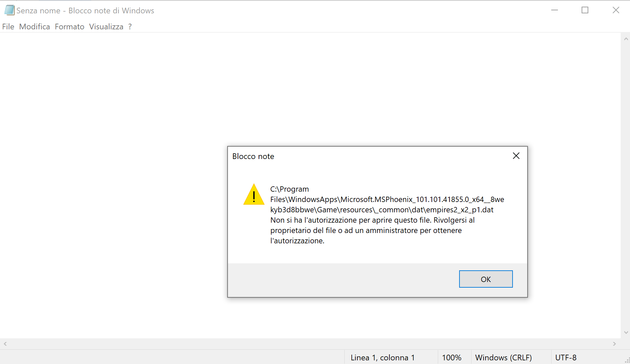Maximize the Blocco note window

[x=585, y=10]
